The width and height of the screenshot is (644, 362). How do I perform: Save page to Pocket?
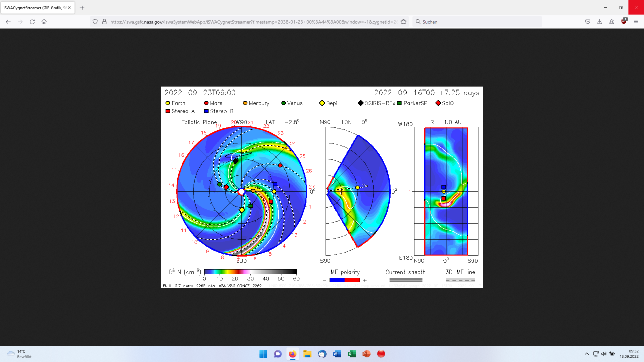(587, 22)
